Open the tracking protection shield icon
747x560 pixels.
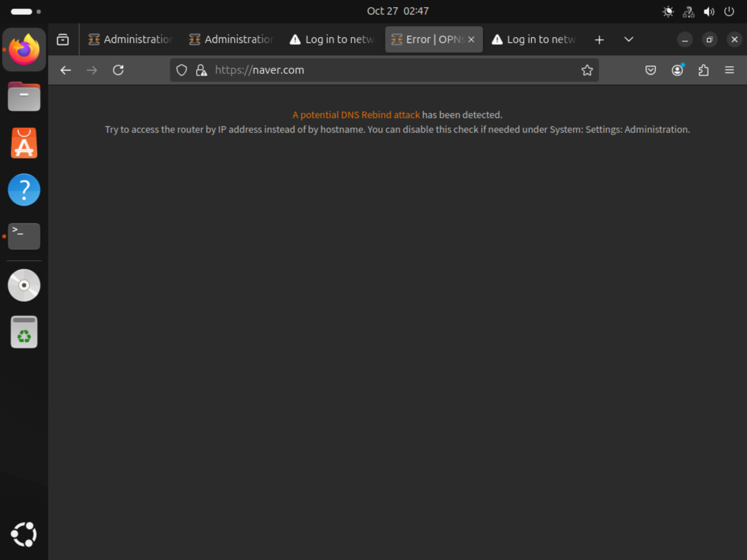[182, 70]
